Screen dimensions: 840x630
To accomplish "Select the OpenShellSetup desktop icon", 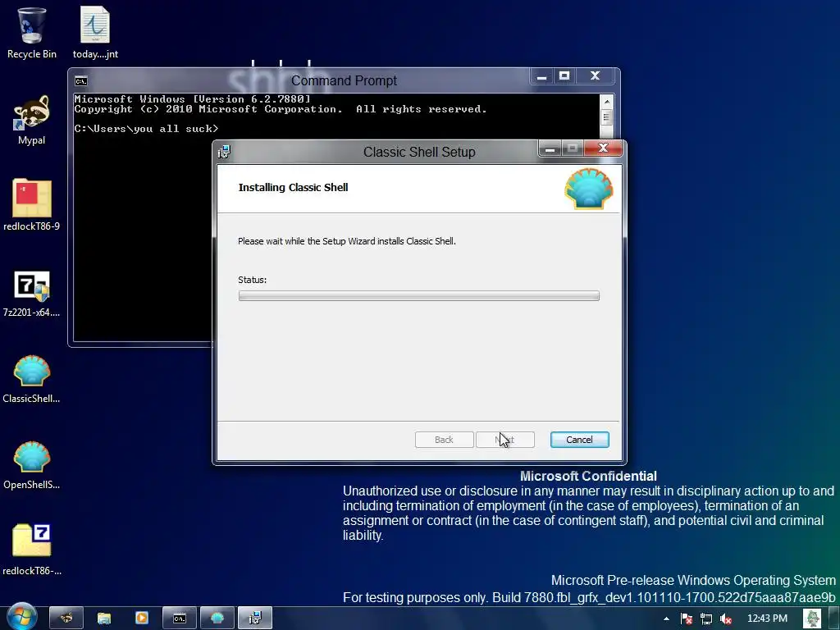I will click(32, 457).
